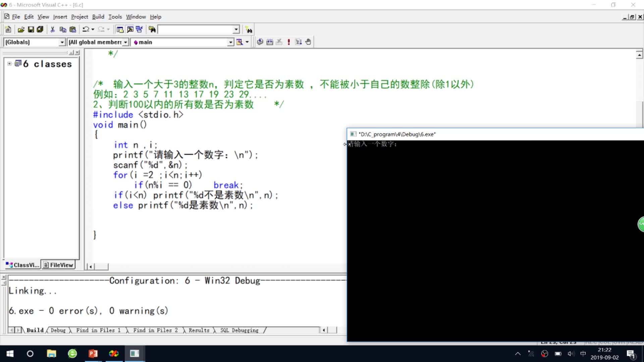Toggle the Output window icon
The image size is (644, 362).
click(130, 30)
